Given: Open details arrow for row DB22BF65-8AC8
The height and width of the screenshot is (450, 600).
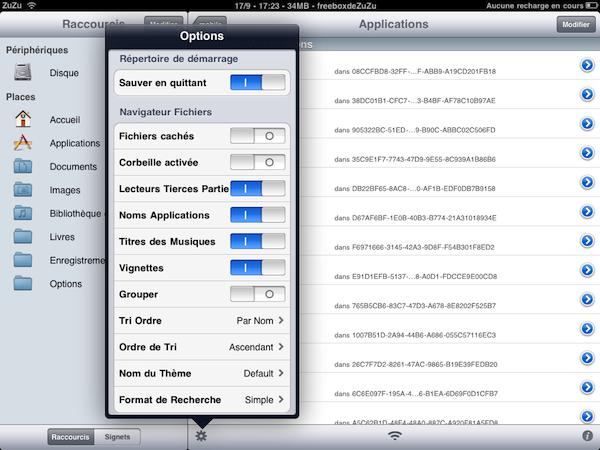Looking at the screenshot, I should [x=587, y=182].
